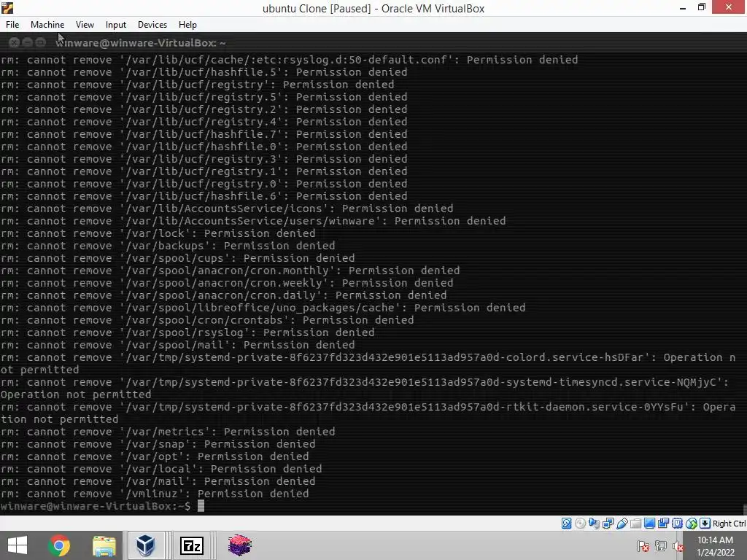
Task: Click the CPU virtualization chip icon
Action: coord(677,524)
